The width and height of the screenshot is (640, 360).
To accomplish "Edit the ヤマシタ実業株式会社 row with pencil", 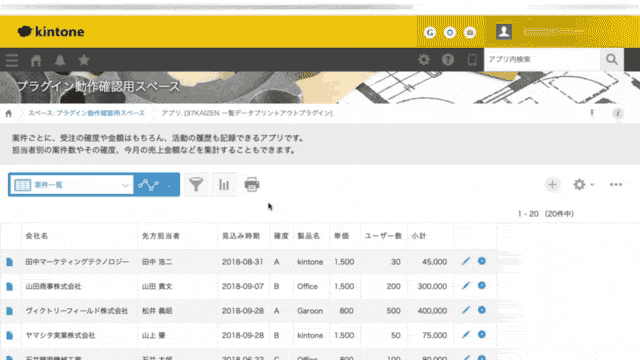I will tap(466, 335).
